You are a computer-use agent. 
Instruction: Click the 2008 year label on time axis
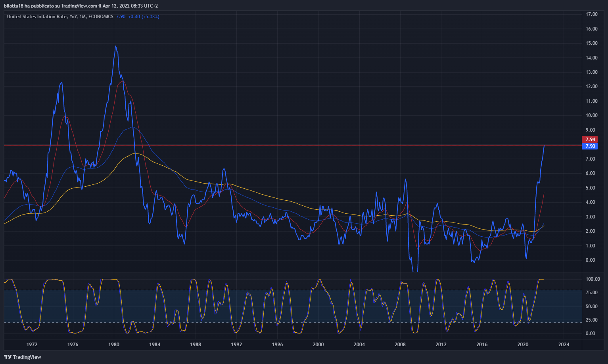(x=400, y=345)
